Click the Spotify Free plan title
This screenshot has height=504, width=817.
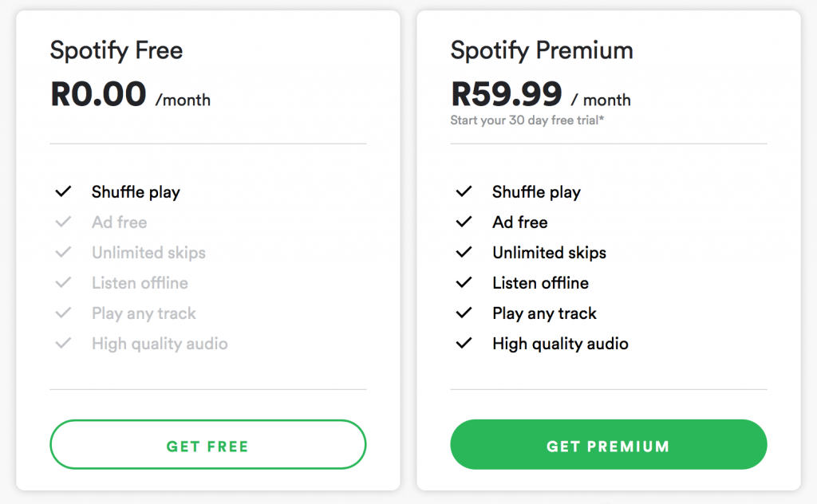point(116,51)
